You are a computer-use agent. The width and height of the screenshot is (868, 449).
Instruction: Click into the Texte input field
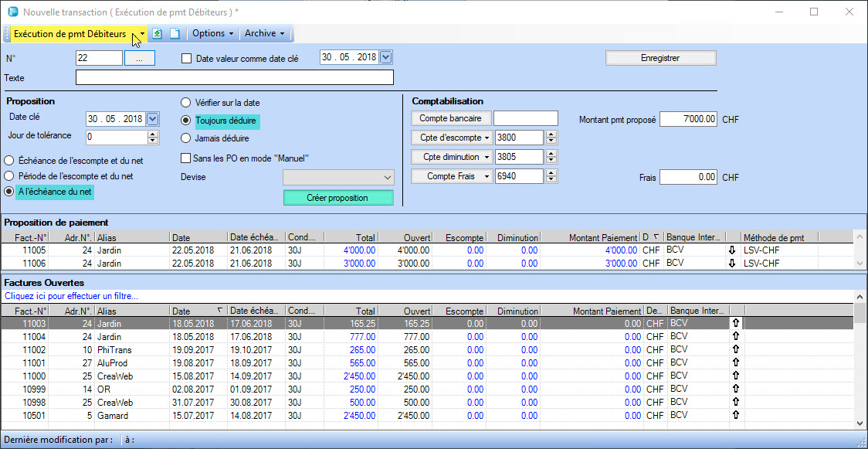pyautogui.click(x=234, y=77)
